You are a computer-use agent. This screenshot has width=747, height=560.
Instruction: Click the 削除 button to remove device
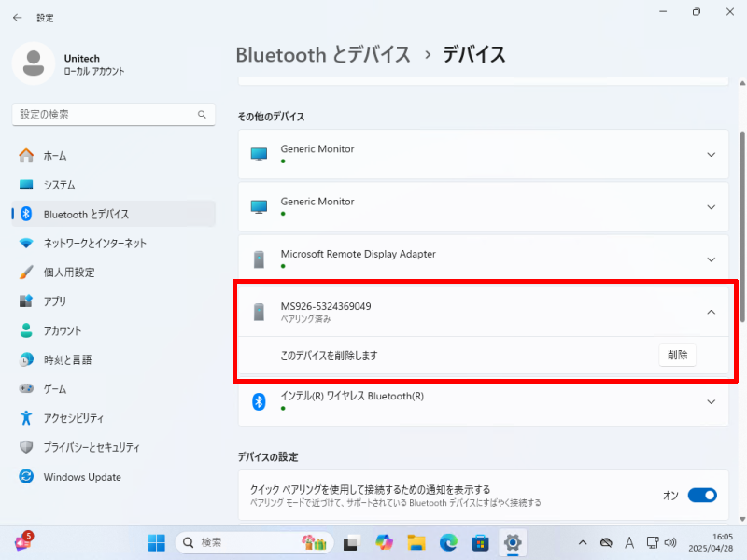[677, 355]
